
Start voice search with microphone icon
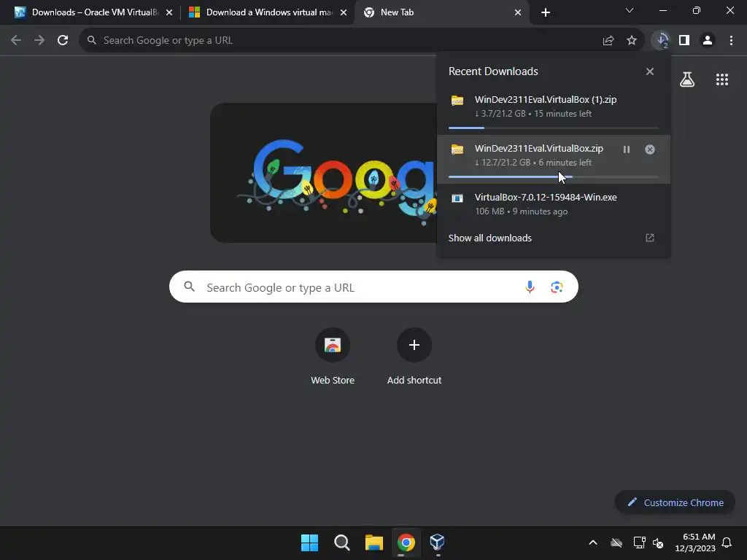coord(530,287)
